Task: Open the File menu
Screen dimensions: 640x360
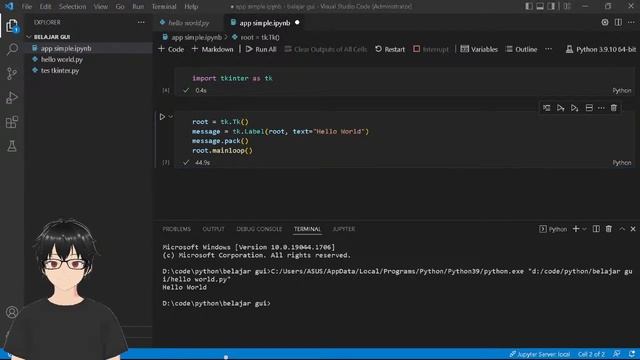Action: click(27, 7)
